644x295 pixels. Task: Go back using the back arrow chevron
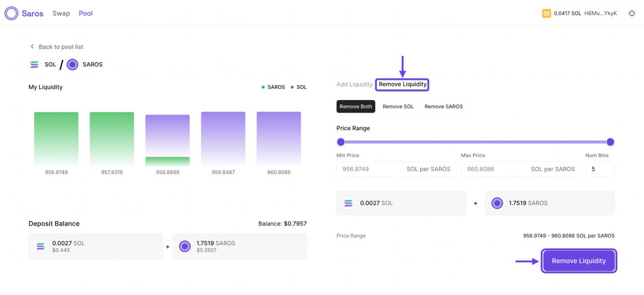(32, 47)
